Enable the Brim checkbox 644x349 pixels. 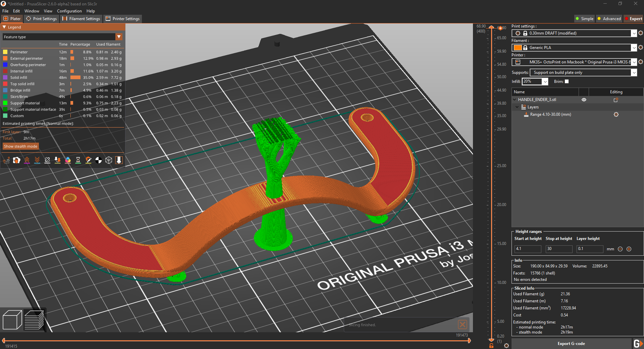[x=567, y=82]
